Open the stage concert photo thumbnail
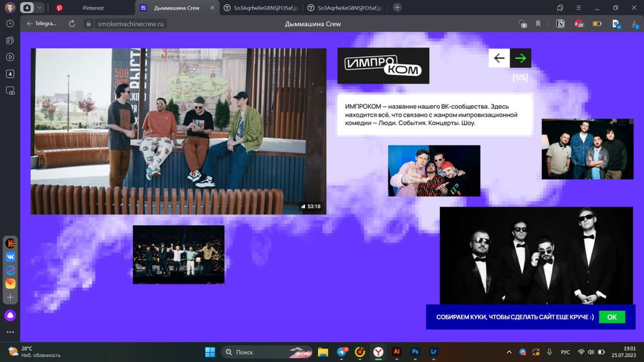Image resolution: width=644 pixels, height=362 pixels. point(179,255)
